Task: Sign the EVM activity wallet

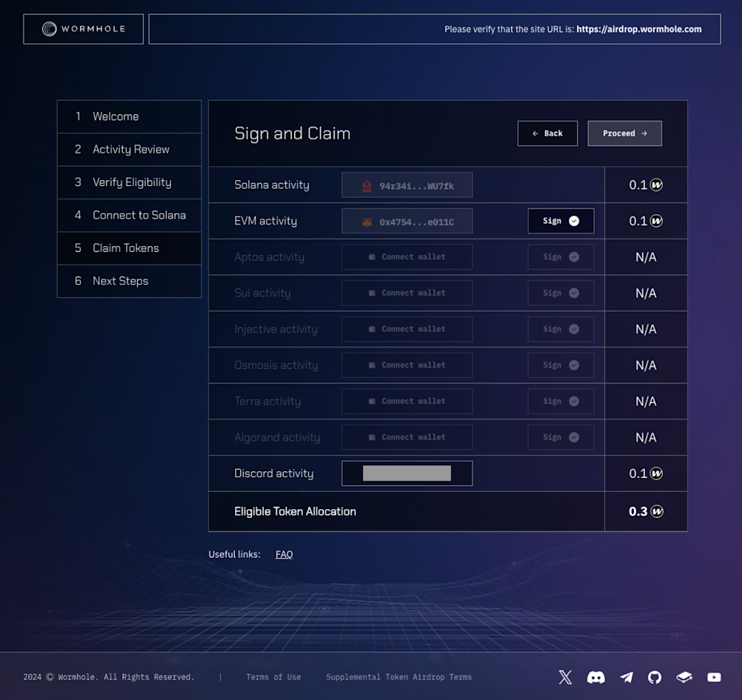Action: tap(561, 221)
